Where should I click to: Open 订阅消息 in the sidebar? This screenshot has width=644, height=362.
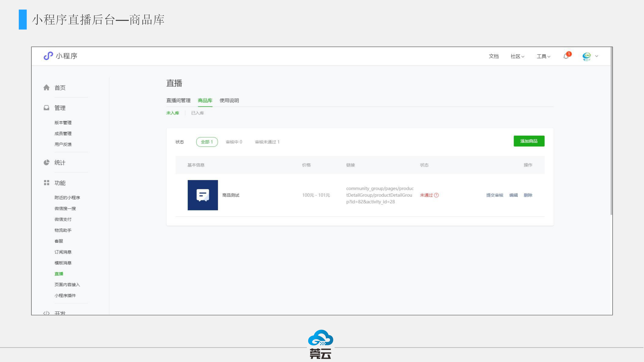point(63,252)
